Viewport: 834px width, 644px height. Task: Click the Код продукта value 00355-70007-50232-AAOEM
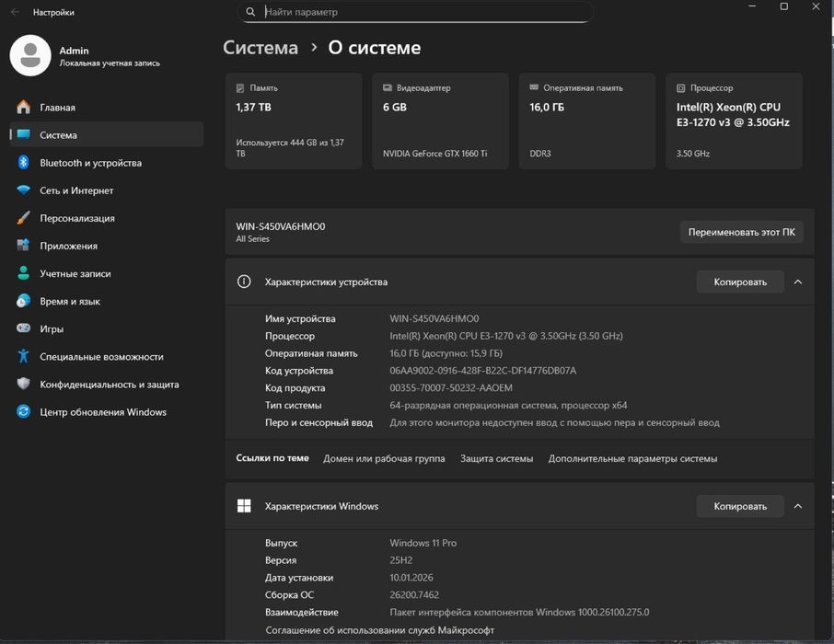tap(451, 387)
